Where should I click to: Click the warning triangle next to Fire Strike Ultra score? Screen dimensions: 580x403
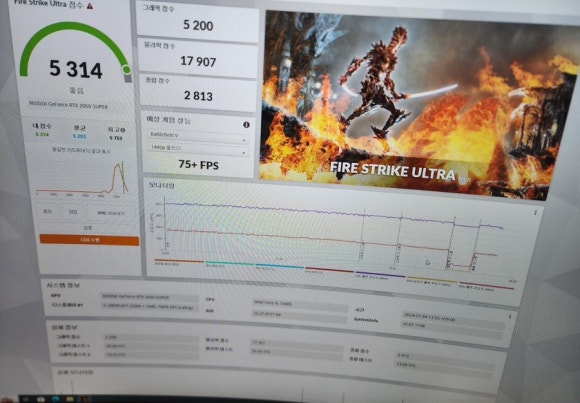(90, 6)
